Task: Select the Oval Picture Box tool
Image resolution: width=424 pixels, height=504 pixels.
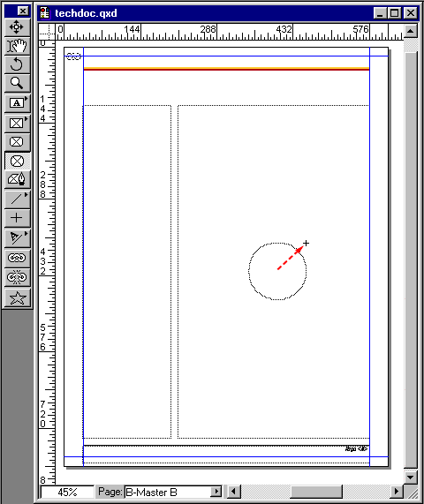Action: click(x=18, y=161)
